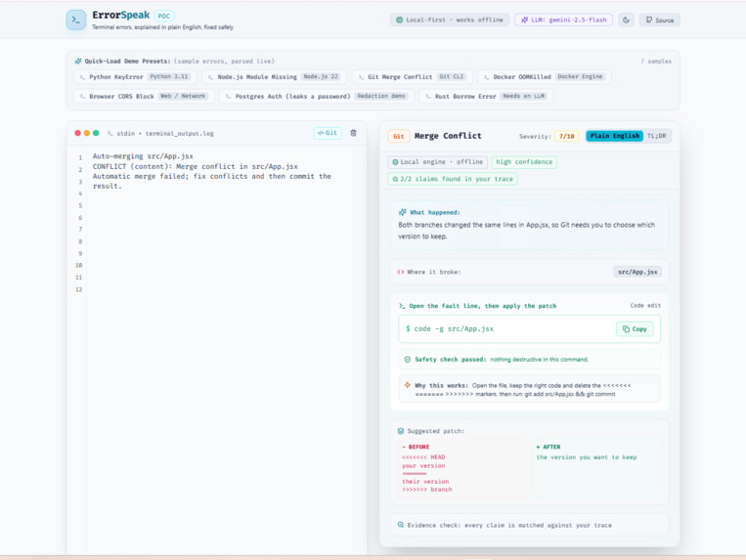
Task: Click the sparkle icon by Quick-Load Demo Presets
Action: [78, 62]
